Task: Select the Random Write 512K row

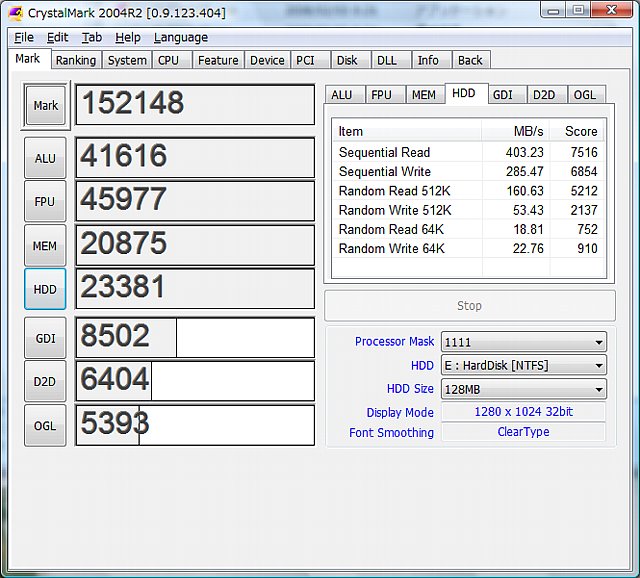Action: [468, 210]
